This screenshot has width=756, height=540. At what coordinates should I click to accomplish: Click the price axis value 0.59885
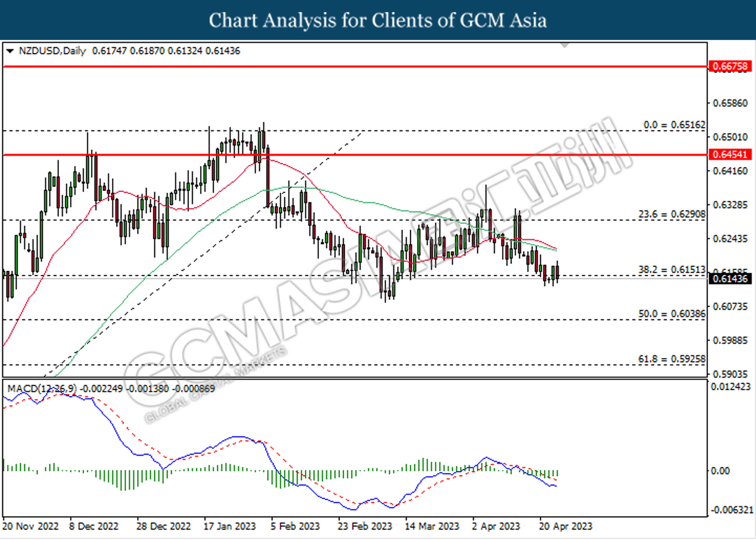[730, 340]
